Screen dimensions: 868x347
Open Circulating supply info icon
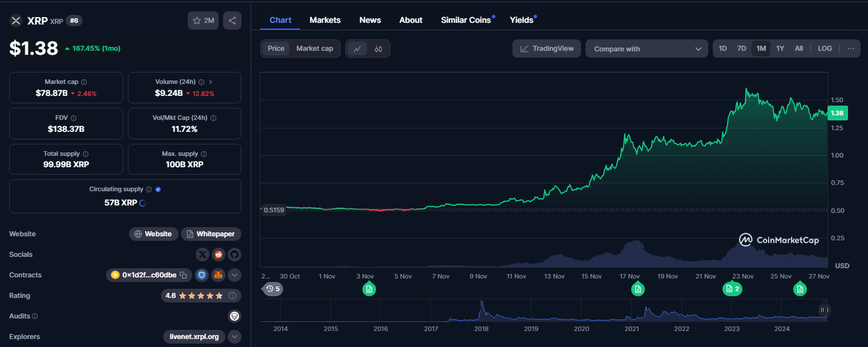[x=149, y=189]
